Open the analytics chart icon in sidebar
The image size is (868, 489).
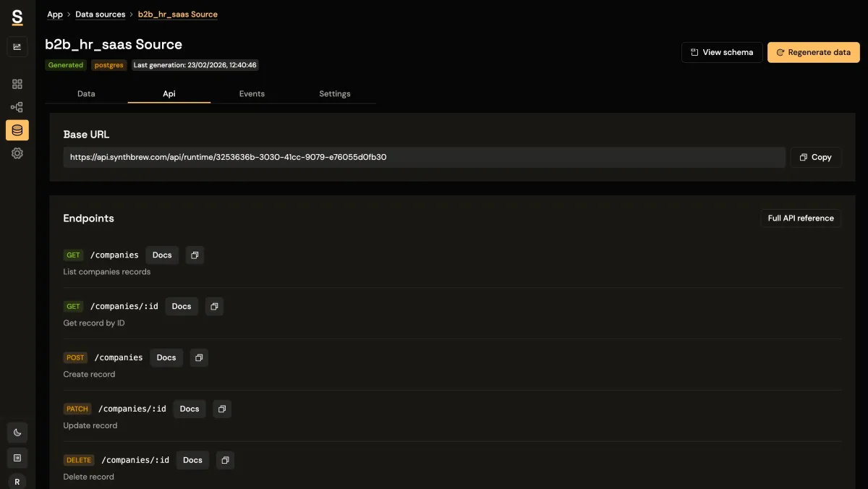tap(17, 47)
